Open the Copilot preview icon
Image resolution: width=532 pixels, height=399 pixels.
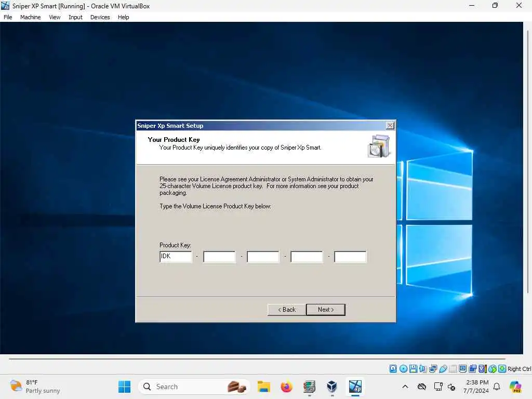515,387
